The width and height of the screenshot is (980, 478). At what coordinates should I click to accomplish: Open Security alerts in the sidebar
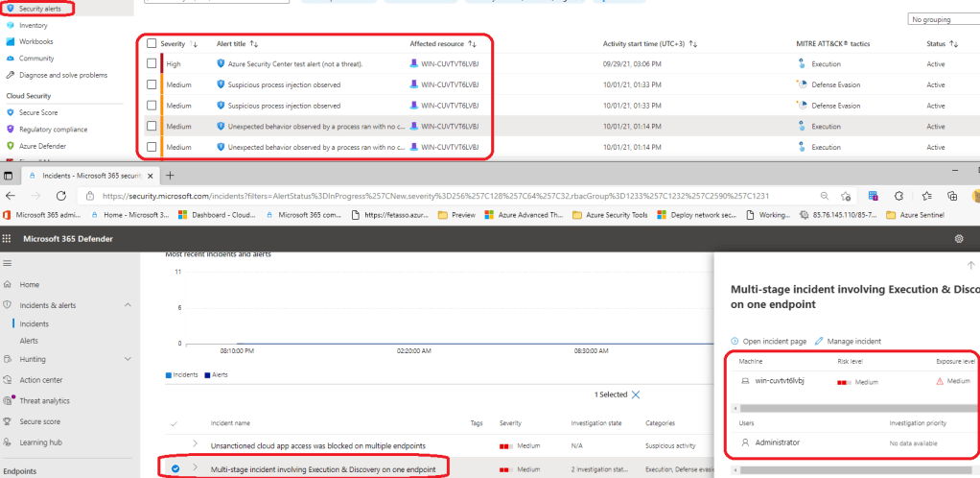[x=38, y=8]
